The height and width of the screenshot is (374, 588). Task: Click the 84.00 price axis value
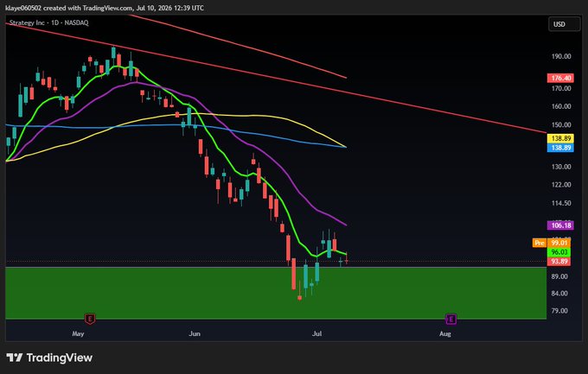point(559,294)
